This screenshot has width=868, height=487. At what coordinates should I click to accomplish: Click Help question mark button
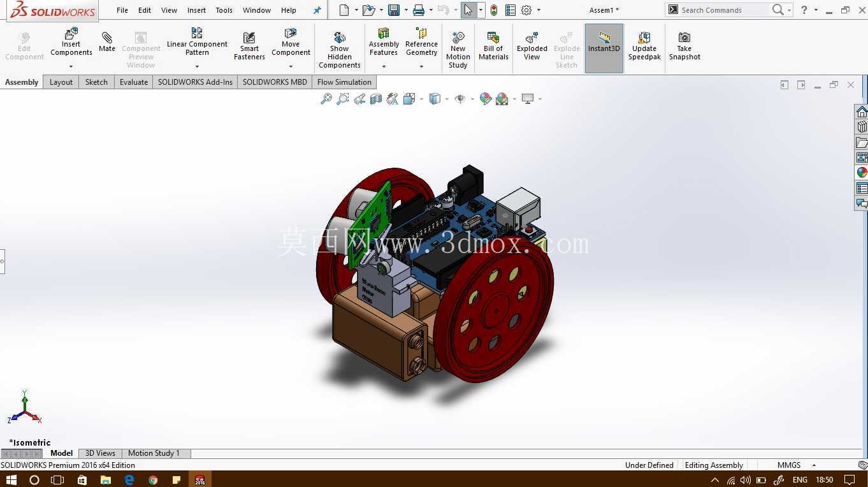804,10
